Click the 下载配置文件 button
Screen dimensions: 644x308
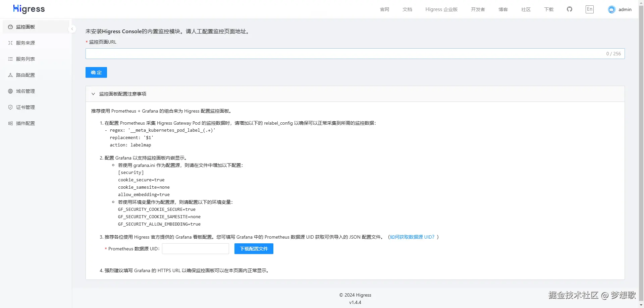tap(254, 249)
